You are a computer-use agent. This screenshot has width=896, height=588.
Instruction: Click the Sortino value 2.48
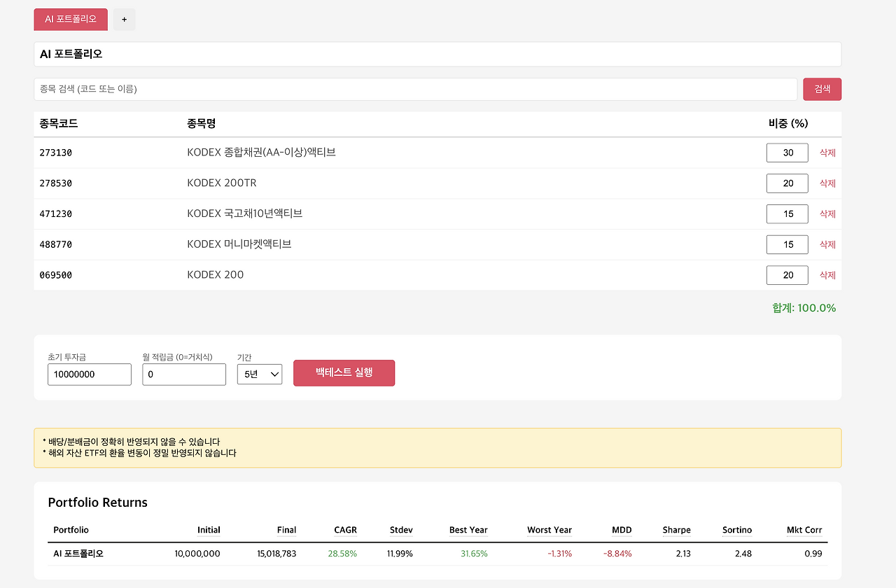coord(743,554)
